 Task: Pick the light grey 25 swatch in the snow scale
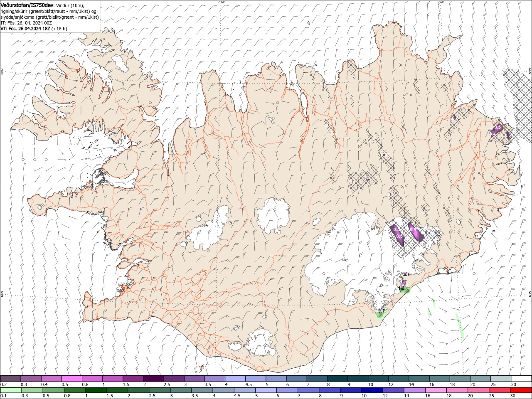500,379
